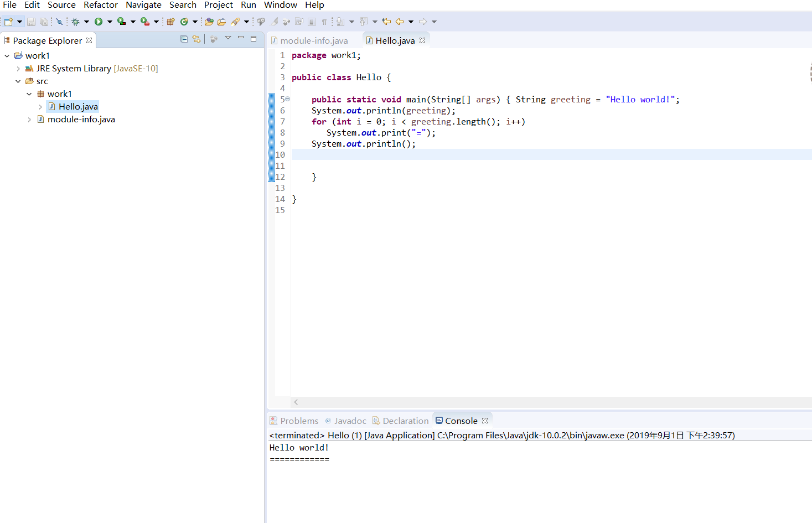Click Collapse All in Package Explorer
This screenshot has width=812, height=523.
[x=184, y=39]
